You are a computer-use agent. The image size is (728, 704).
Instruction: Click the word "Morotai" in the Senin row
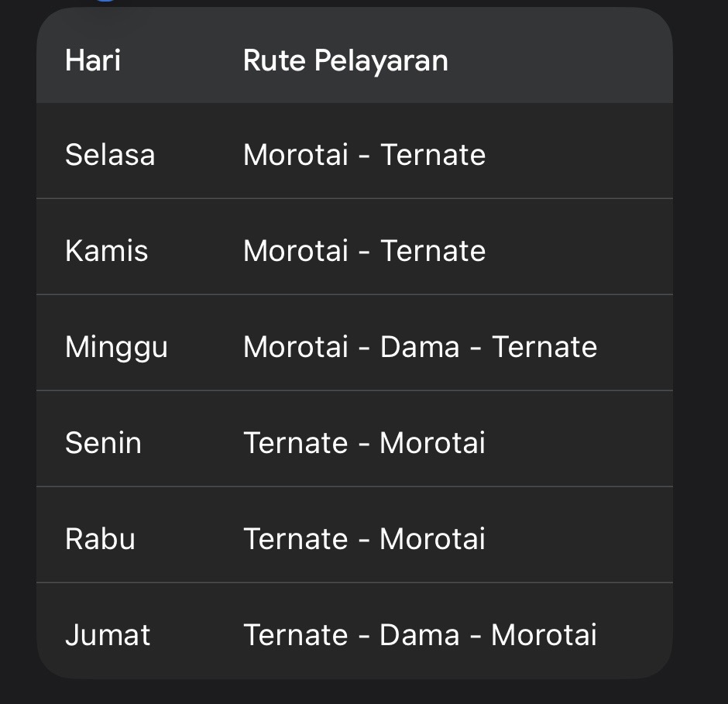[432, 443]
